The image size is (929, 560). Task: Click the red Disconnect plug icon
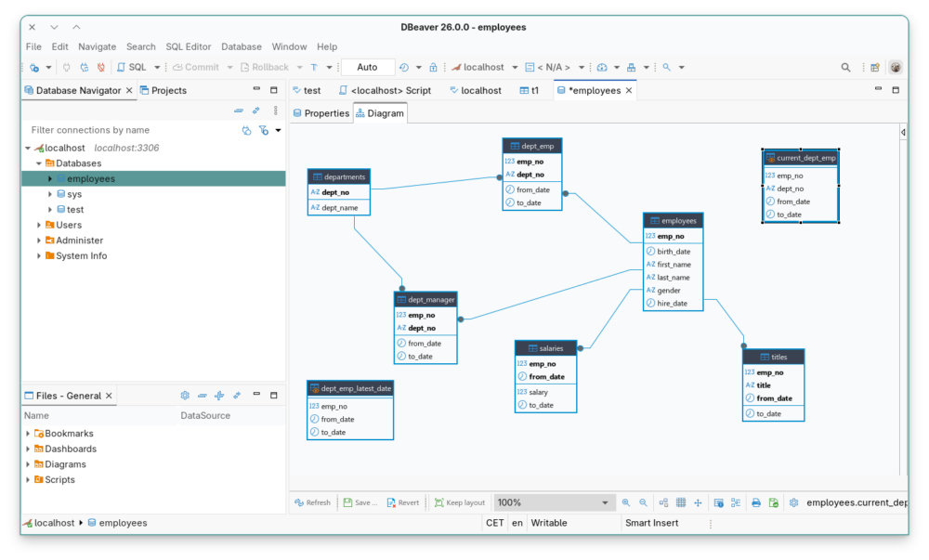[x=101, y=68]
